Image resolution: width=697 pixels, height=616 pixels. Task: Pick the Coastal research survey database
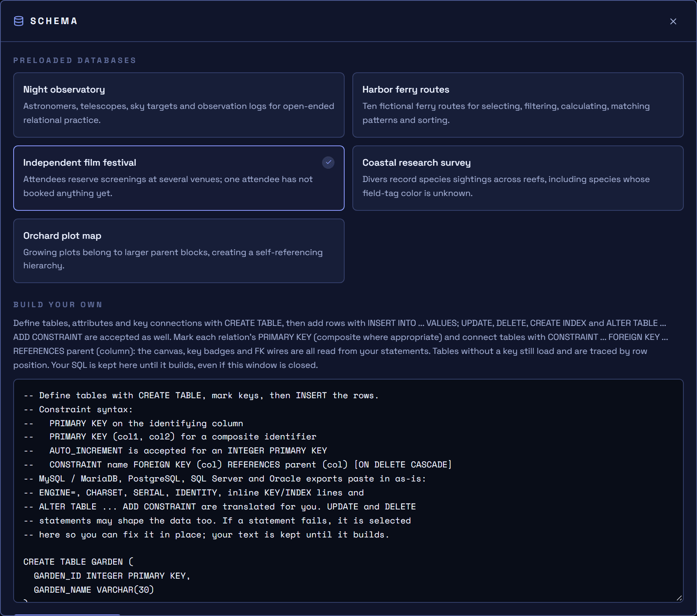(x=518, y=178)
